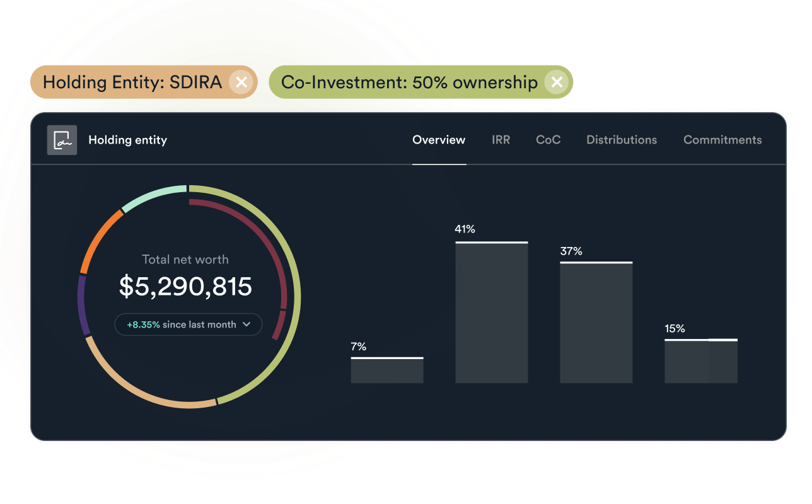The image size is (812, 504).
Task: Click the purple donut chart segment
Action: [81, 306]
